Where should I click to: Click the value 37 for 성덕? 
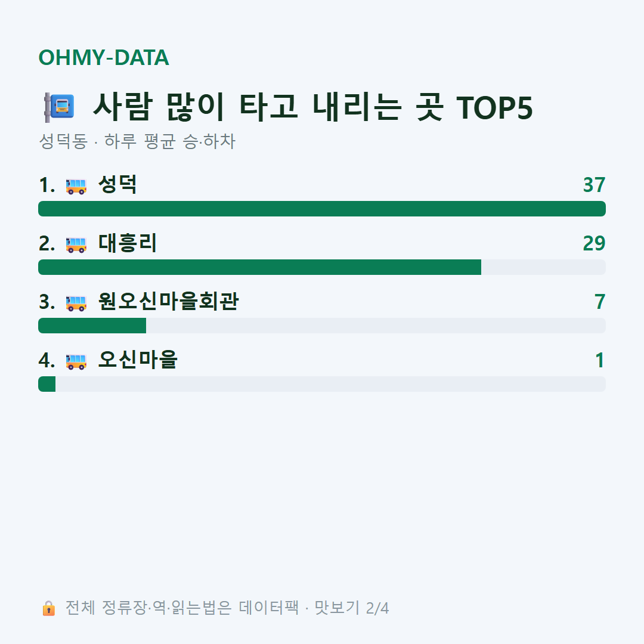pyautogui.click(x=594, y=185)
